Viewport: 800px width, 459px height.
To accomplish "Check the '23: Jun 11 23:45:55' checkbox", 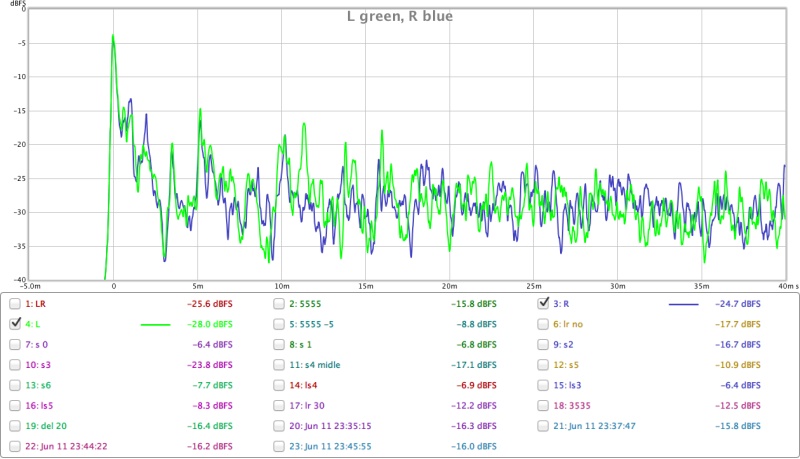I will [279, 446].
